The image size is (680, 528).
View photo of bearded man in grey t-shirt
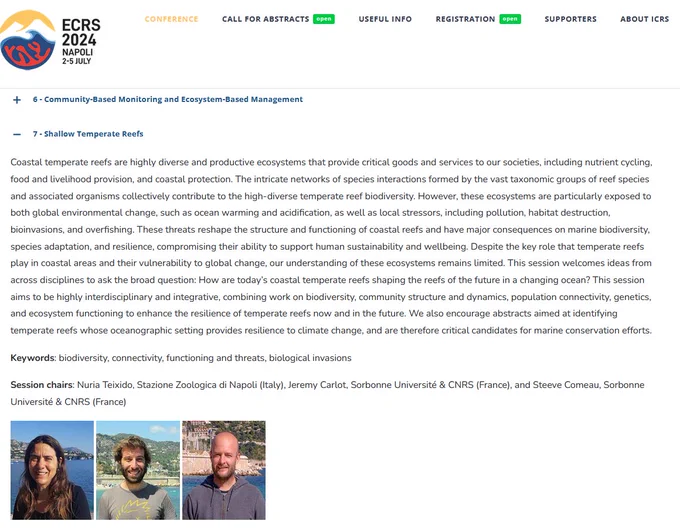pos(138,470)
